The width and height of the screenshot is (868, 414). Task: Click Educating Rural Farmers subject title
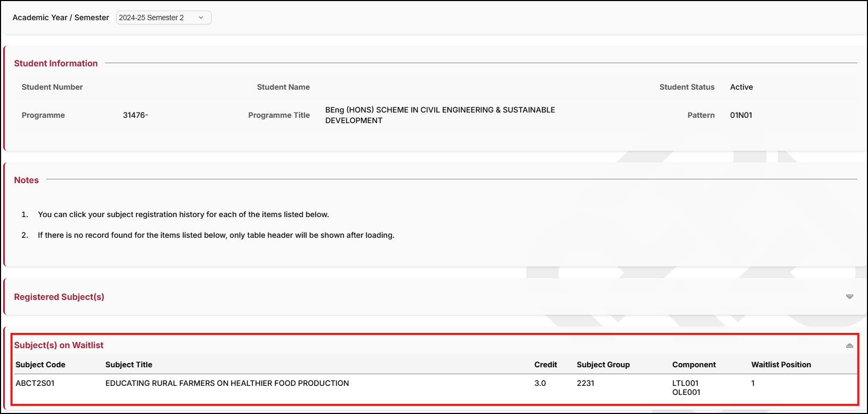227,383
